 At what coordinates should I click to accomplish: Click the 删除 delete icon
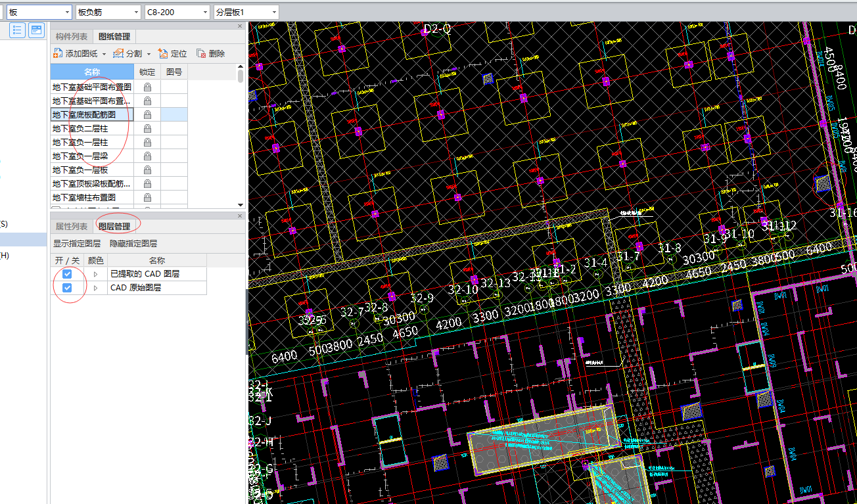click(x=201, y=54)
